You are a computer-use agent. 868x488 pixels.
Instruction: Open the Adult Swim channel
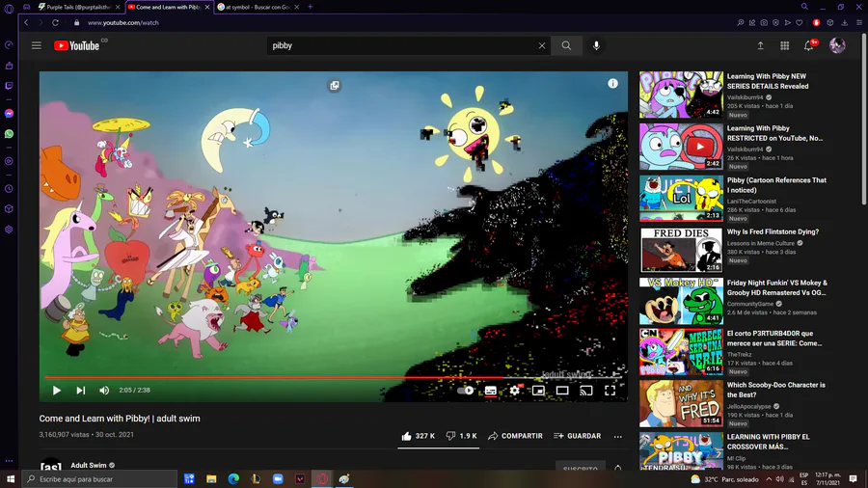tap(89, 465)
